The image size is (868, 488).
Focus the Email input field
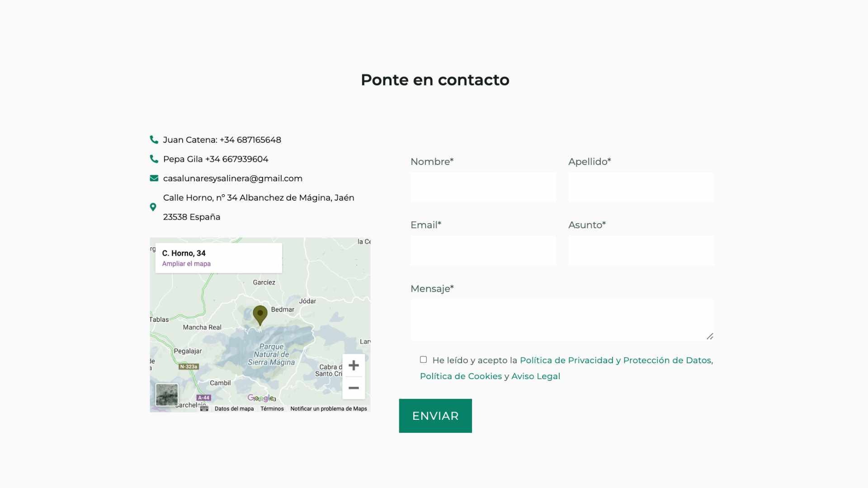(483, 251)
